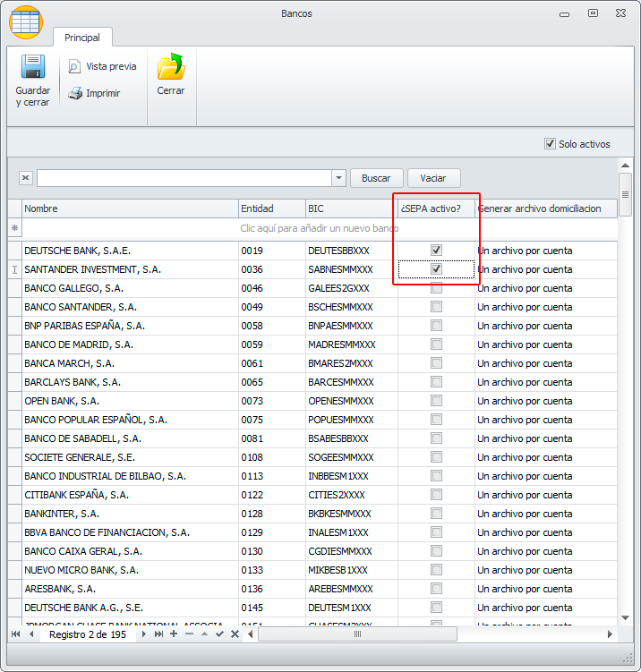641x672 pixels.
Task: Switch to the Principal ribbon tab
Action: point(82,38)
